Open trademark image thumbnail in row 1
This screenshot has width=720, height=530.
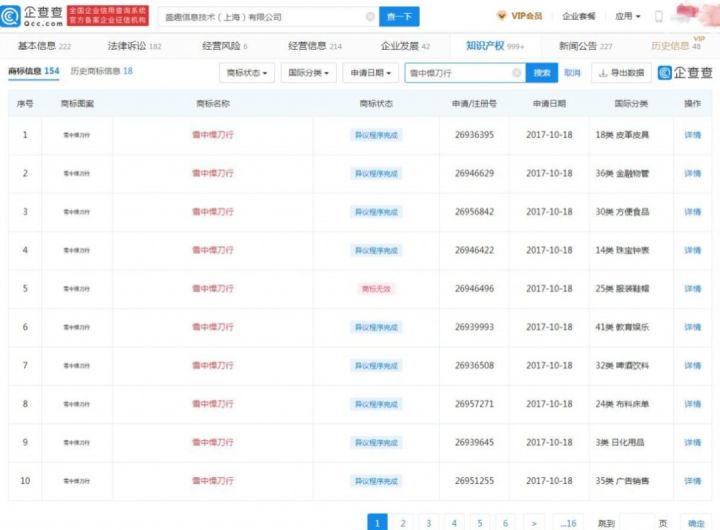point(77,135)
